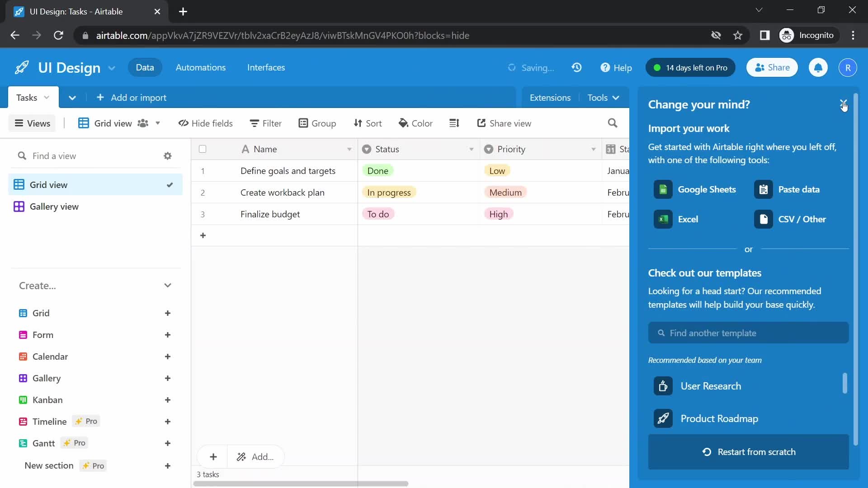Click the Google Sheets import button
The height and width of the screenshot is (488, 868).
pos(695,189)
